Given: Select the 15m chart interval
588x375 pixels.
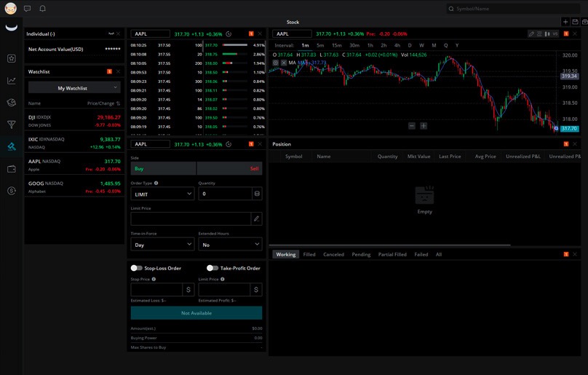Looking at the screenshot, I should coord(337,45).
